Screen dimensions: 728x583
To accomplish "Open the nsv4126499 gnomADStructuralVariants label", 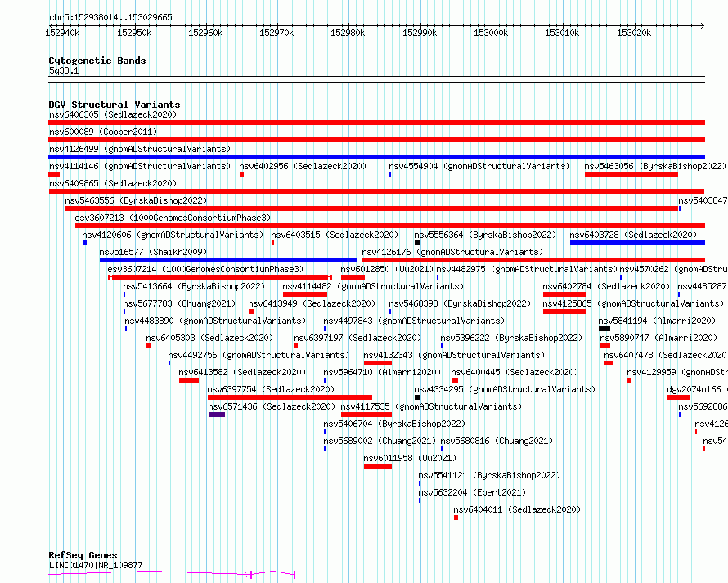I will tap(140, 149).
